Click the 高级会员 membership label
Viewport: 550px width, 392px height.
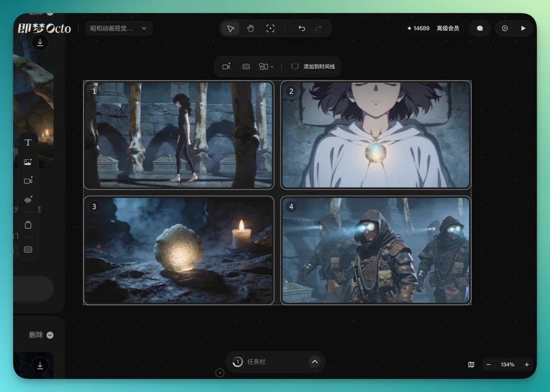[448, 29]
